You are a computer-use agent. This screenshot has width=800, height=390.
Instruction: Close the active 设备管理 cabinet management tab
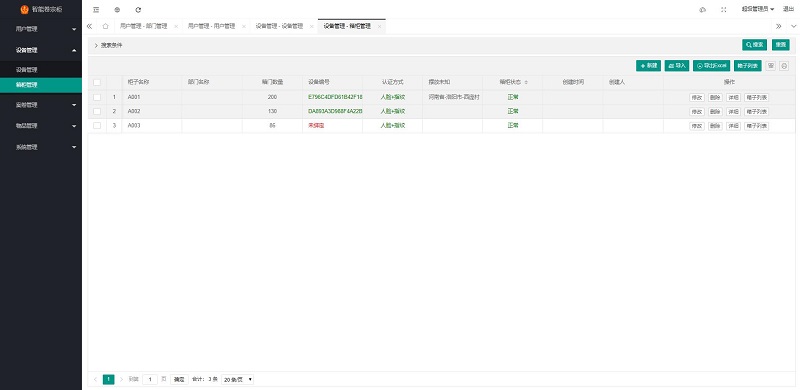click(379, 27)
